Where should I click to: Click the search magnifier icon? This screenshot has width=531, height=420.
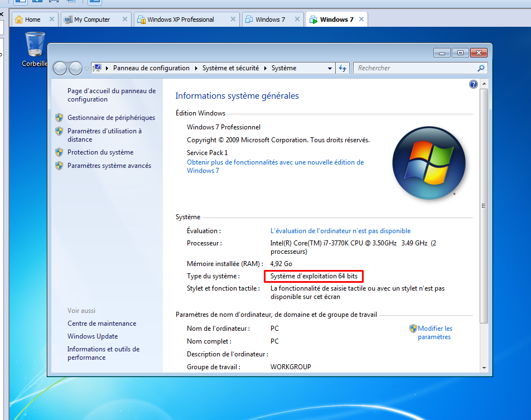pyautogui.click(x=481, y=68)
